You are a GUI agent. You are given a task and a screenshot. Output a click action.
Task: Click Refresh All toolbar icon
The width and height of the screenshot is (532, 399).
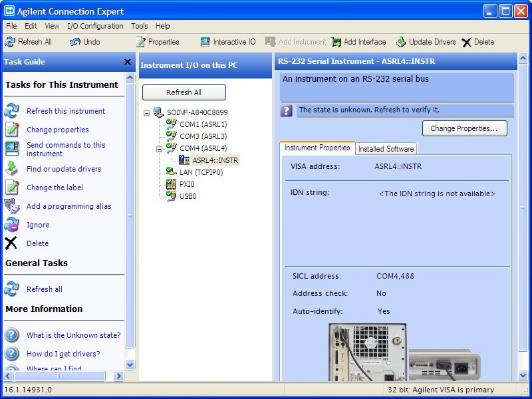click(x=10, y=42)
